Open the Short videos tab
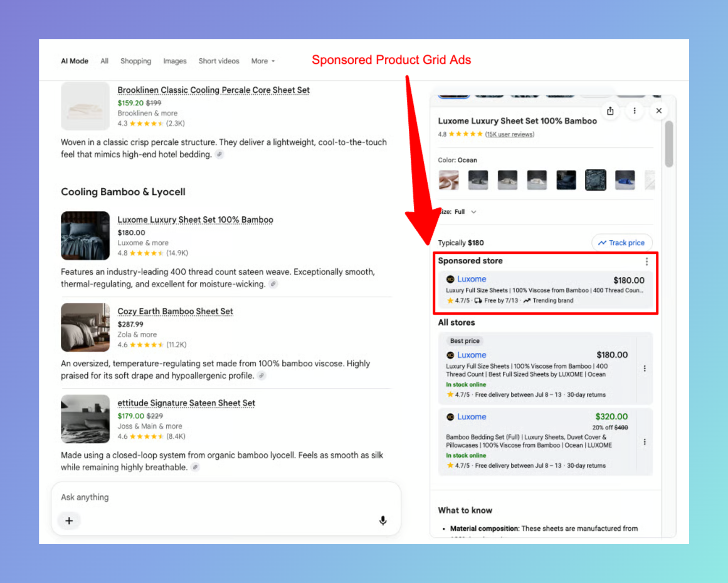Screen dimensions: 728x583 pyautogui.click(x=219, y=61)
